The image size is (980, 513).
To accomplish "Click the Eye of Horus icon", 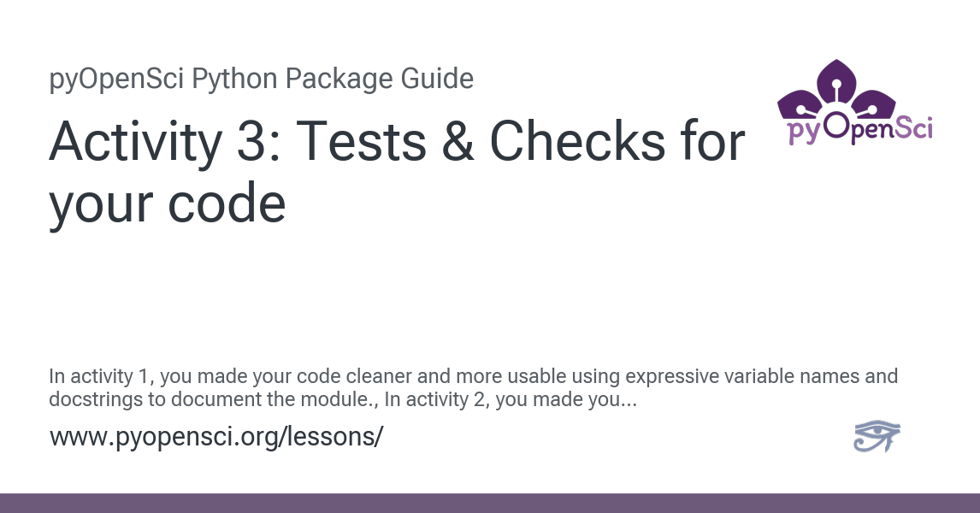I will (x=877, y=436).
